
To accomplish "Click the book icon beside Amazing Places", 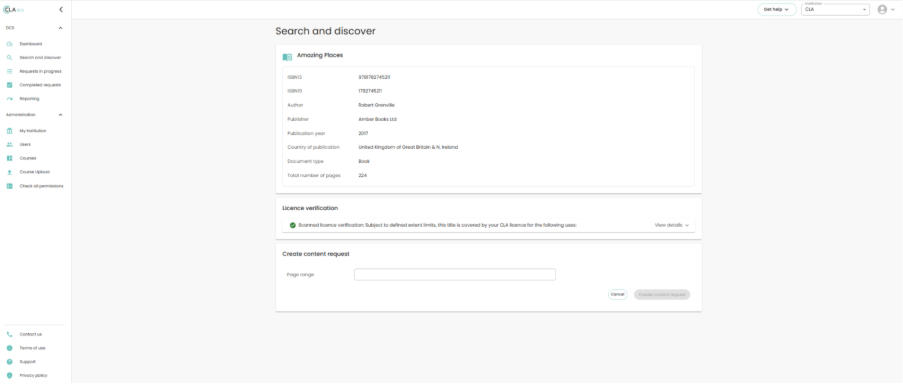I will (287, 57).
